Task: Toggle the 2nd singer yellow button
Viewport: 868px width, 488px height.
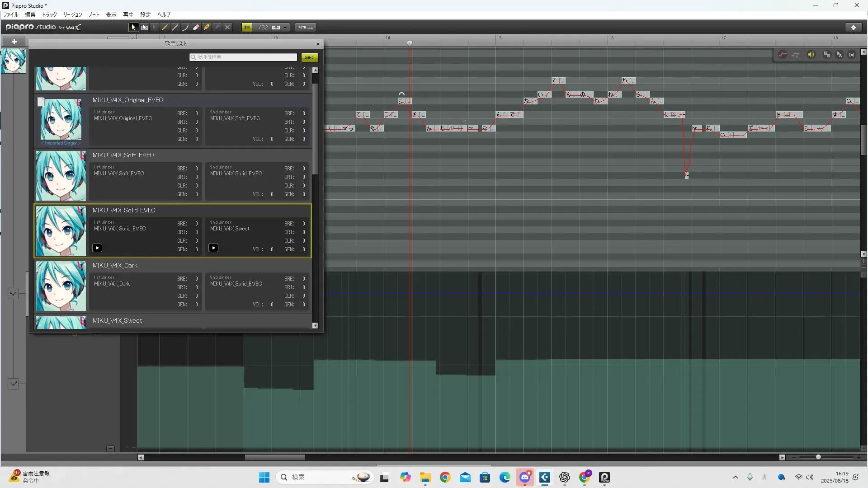Action: coord(310,57)
